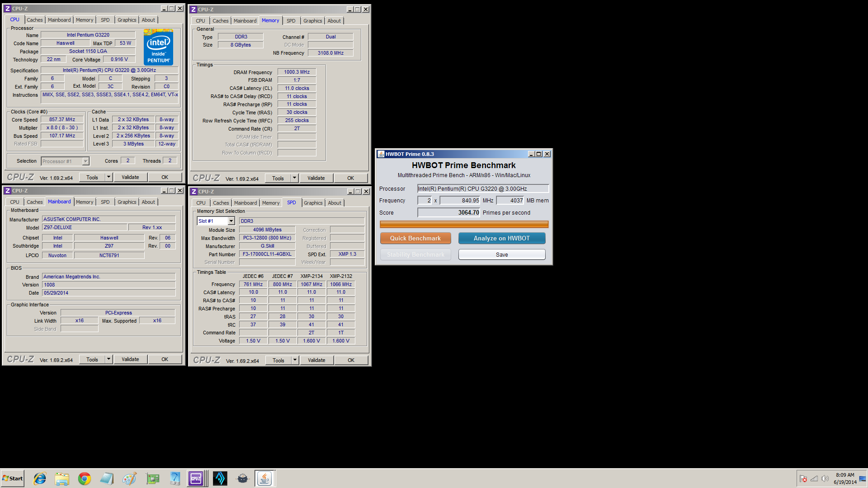Open the Start menu
This screenshot has width=868, height=488.
tap(13, 479)
